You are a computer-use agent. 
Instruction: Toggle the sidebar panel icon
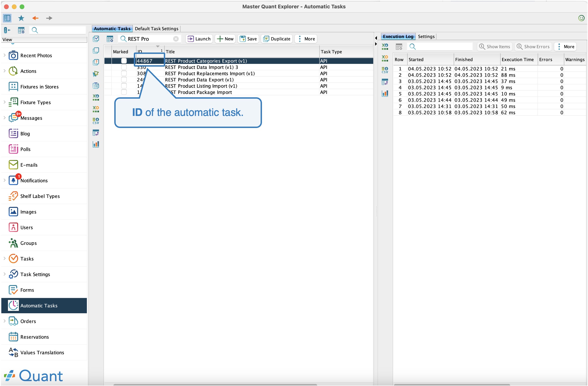point(7,18)
